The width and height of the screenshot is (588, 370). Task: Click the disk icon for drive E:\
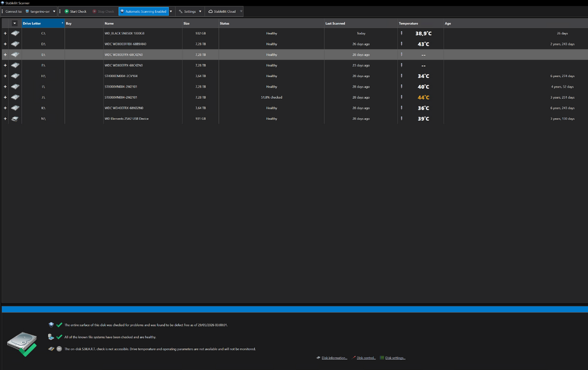tap(15, 55)
